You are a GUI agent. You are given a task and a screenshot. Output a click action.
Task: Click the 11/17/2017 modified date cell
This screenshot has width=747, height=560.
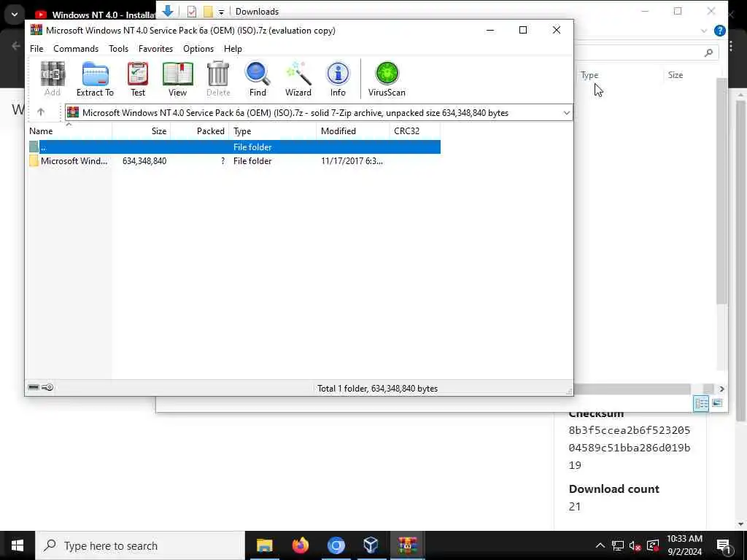pos(352,161)
